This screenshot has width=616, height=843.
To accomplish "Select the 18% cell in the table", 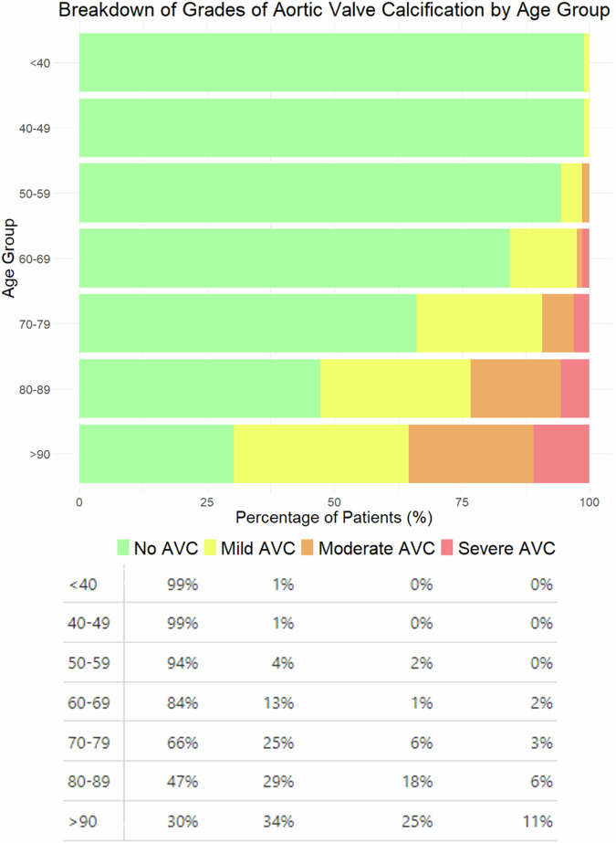I will coord(419,783).
